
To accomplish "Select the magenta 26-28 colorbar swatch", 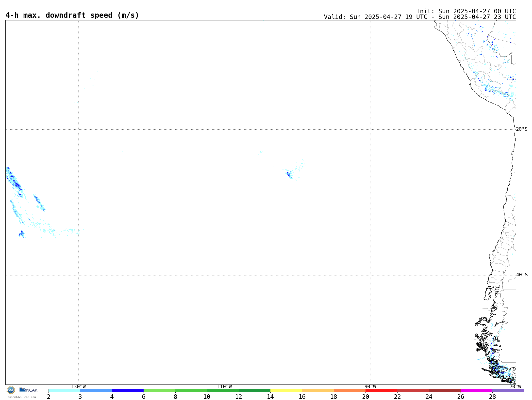I will pos(476,391).
